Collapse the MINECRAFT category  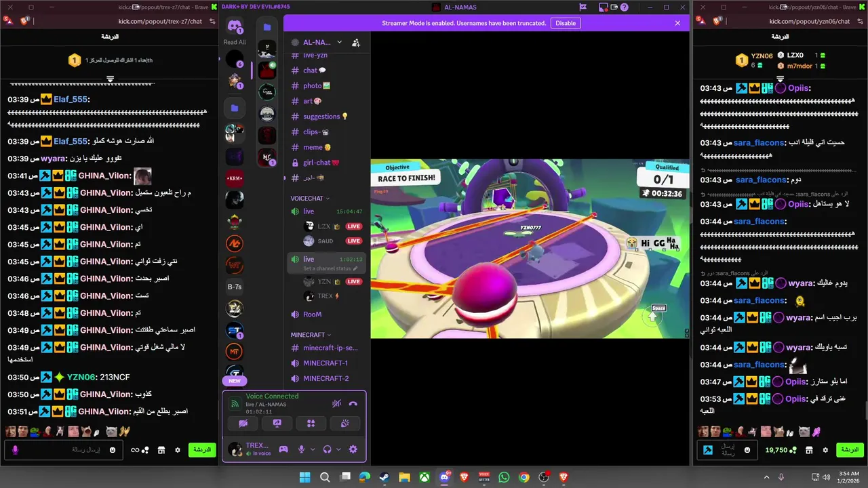[311, 335]
